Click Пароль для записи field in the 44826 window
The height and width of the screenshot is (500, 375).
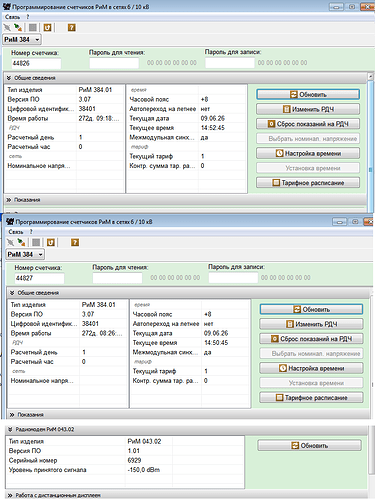coord(230,63)
